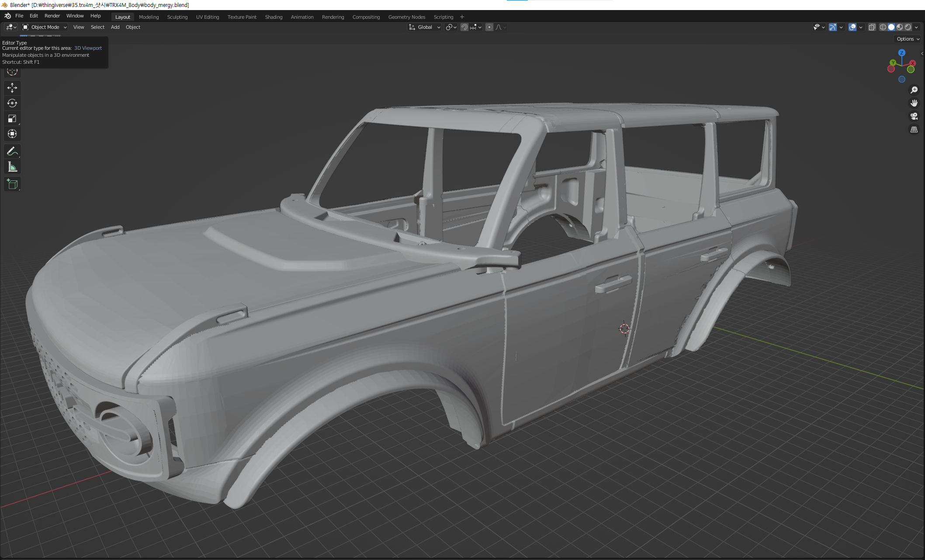925x560 pixels.
Task: Open Global transform orientation dropdown
Action: 425,27
